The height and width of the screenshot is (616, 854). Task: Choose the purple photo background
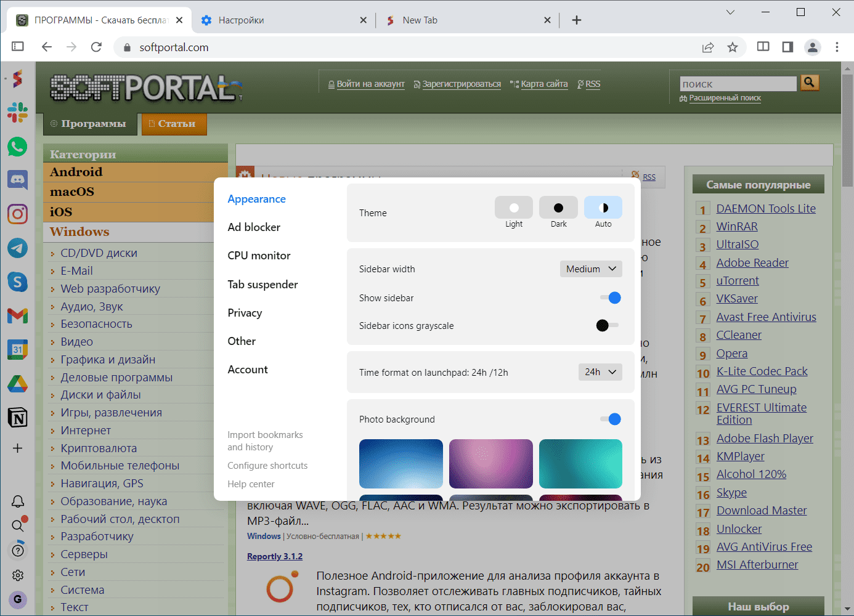(x=490, y=464)
